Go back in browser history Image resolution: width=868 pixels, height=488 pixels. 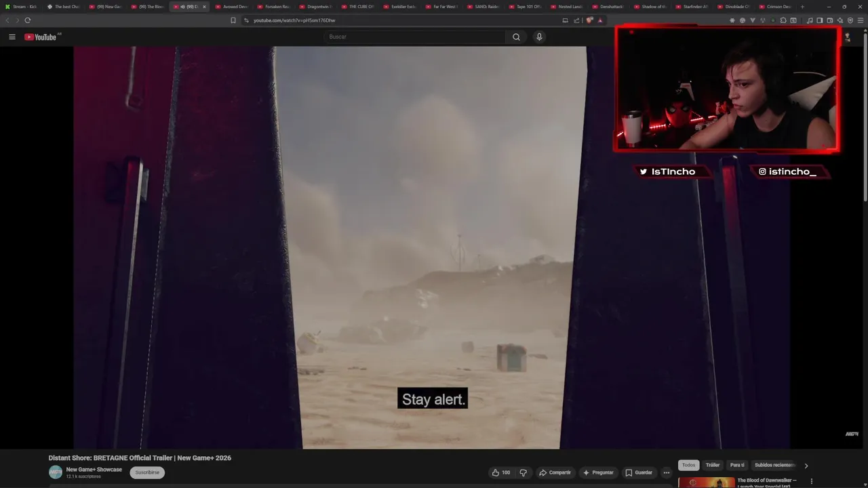pos(7,20)
